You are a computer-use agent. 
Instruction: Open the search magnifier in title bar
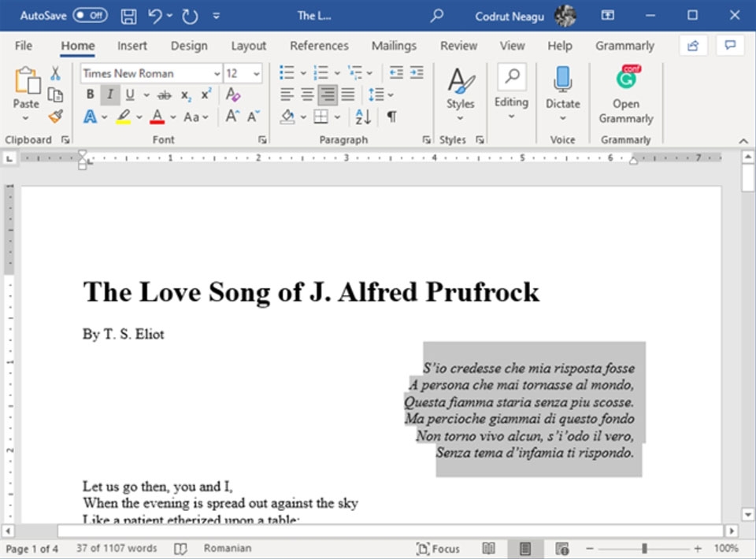pos(437,16)
